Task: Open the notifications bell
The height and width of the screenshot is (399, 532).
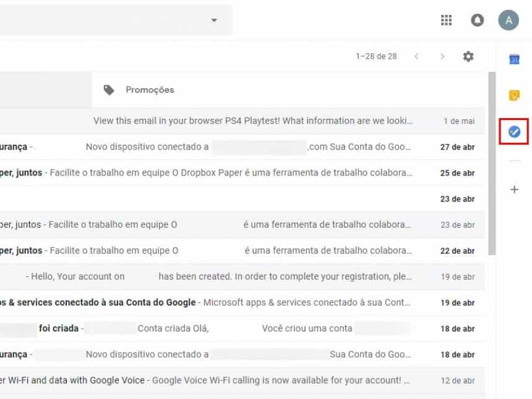Action: tap(478, 20)
